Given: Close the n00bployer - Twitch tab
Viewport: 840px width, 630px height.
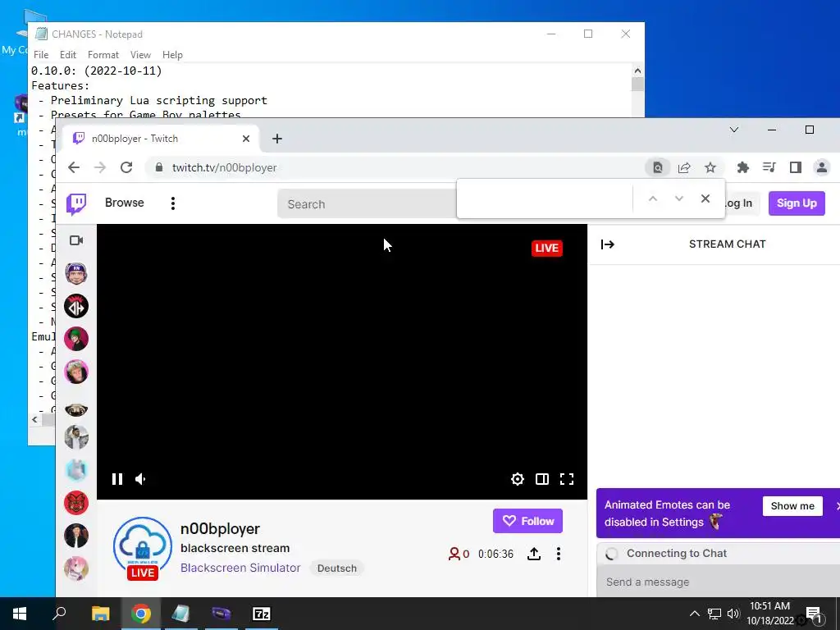Looking at the screenshot, I should point(246,139).
